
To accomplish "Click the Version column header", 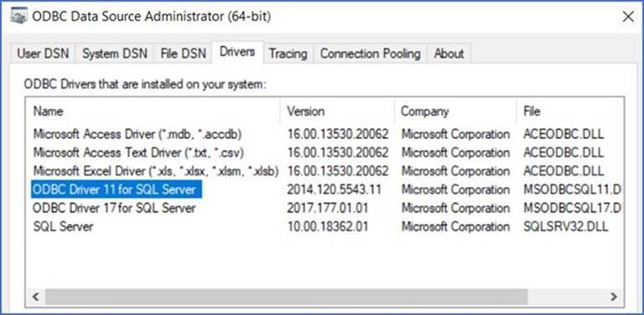I will [x=337, y=111].
